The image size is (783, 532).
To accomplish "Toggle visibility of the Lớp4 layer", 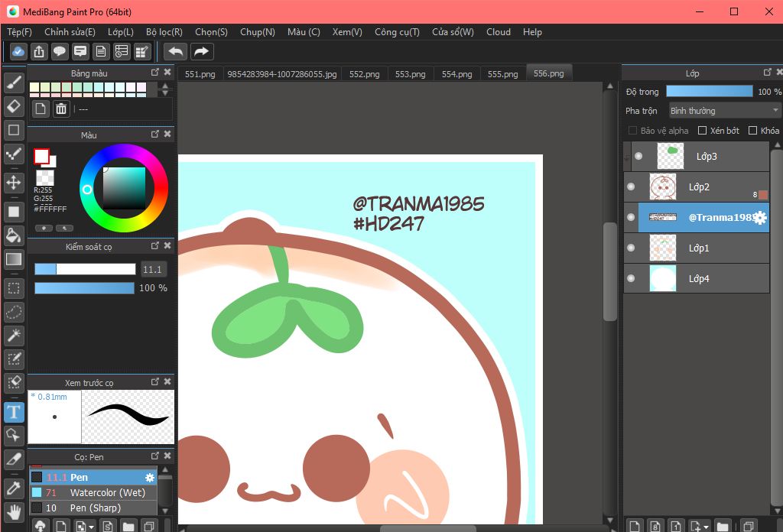I will click(x=631, y=278).
